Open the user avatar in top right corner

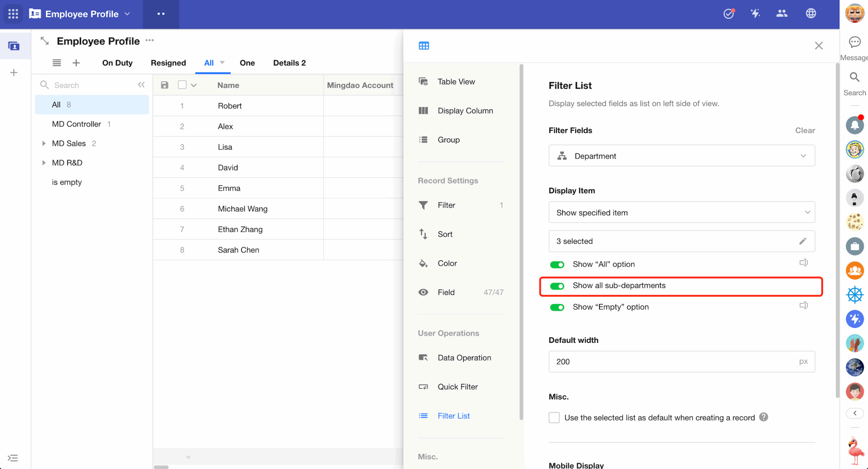tap(854, 14)
